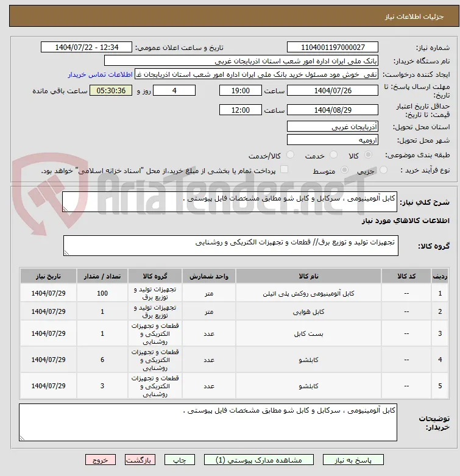Click the گروه کالا text area
The image size is (460, 476).
pyautogui.click(x=231, y=246)
